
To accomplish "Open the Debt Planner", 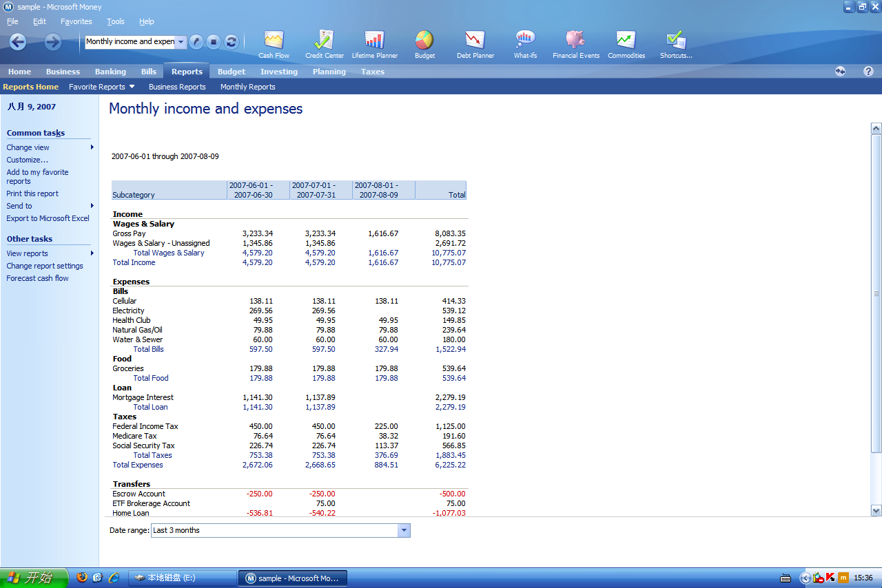I will [x=475, y=43].
